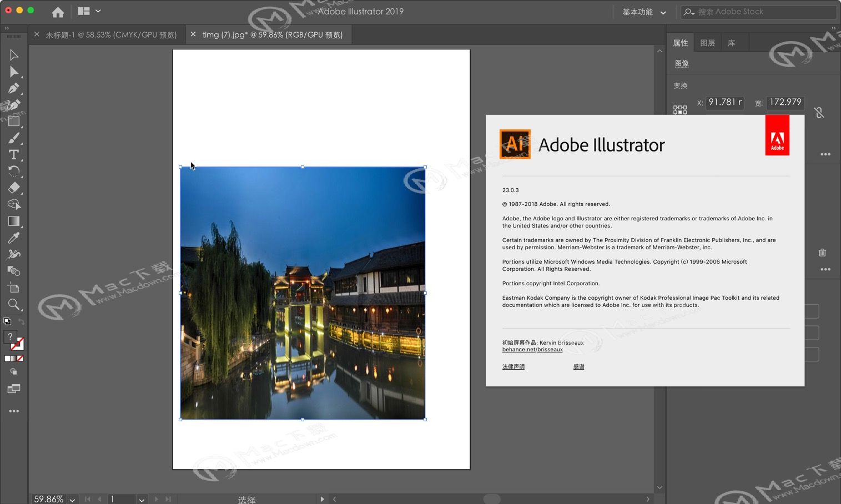This screenshot has width=841, height=504.
Task: Go to the first artboard
Action: pos(88,500)
